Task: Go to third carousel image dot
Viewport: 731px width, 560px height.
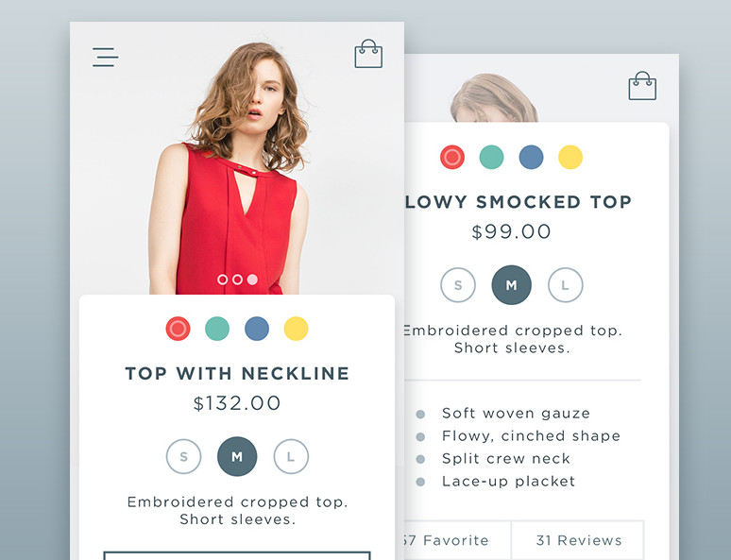Action: [252, 280]
